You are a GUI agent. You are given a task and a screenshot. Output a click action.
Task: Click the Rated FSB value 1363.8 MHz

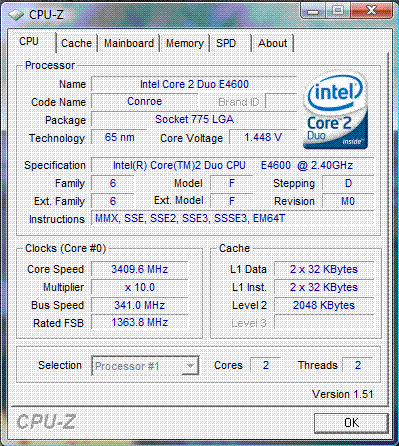pos(139,323)
